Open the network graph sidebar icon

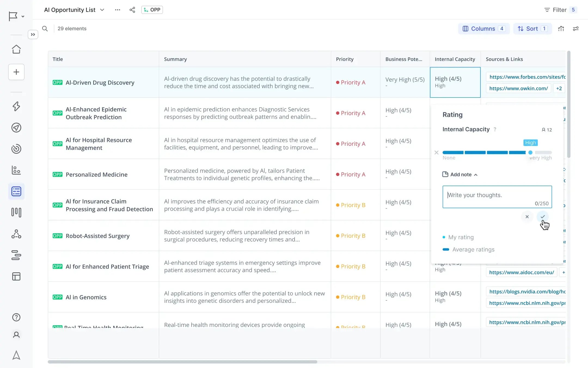point(16,234)
